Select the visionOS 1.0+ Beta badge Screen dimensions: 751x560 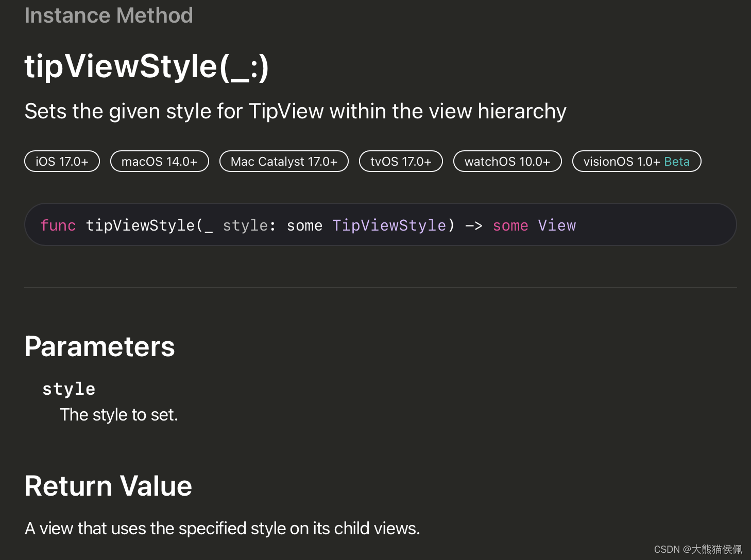(x=637, y=161)
